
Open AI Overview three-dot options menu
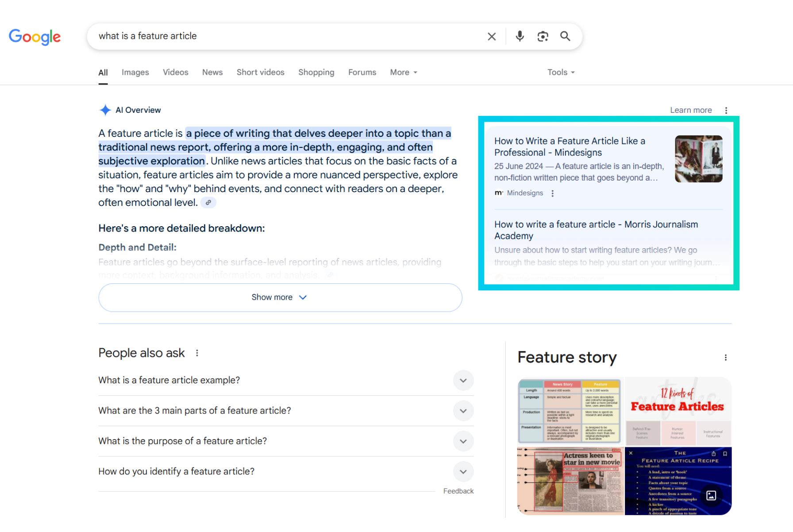[x=726, y=110]
